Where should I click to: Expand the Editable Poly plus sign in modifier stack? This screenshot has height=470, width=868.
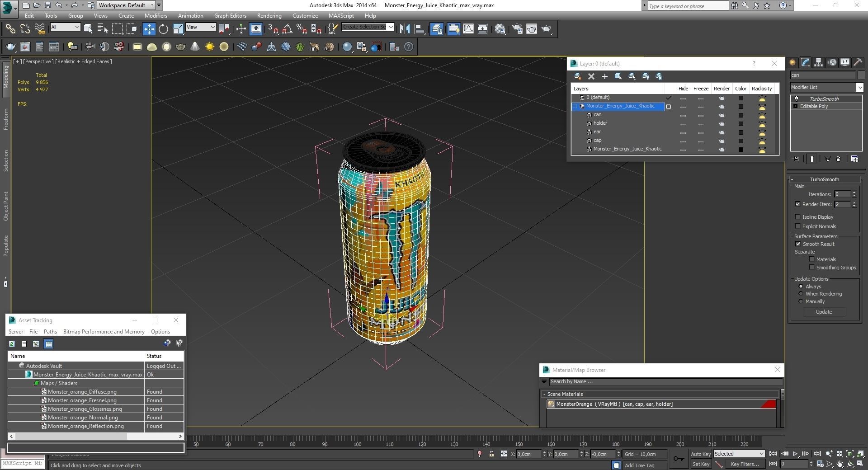point(796,106)
